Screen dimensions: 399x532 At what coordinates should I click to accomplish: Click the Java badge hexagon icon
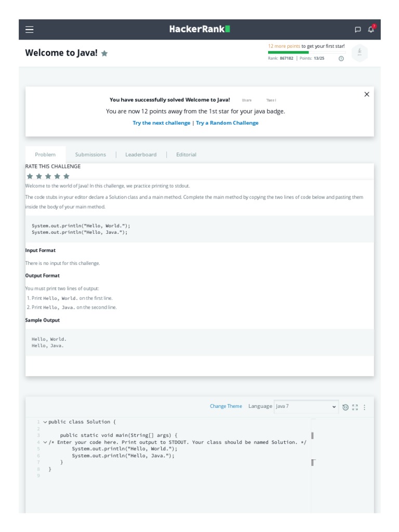[360, 54]
